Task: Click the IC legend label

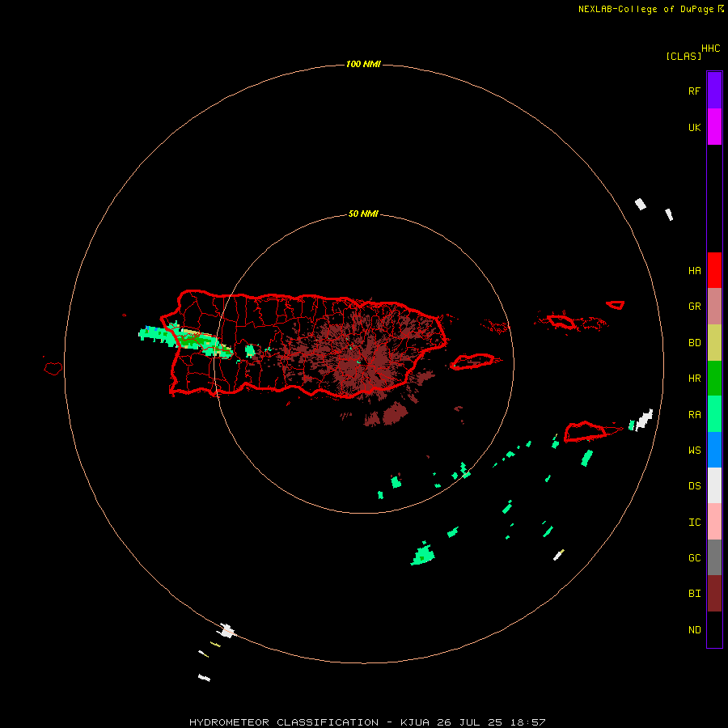Action: pyautogui.click(x=694, y=523)
